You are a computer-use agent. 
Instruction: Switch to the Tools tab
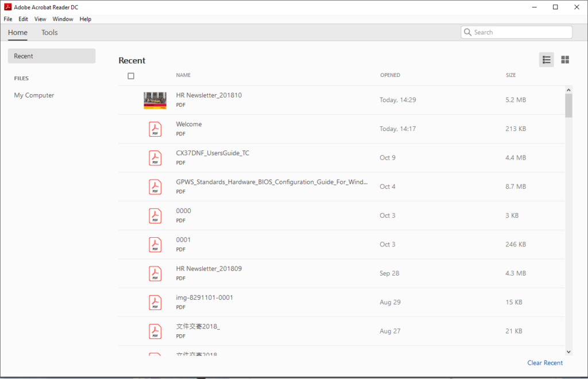point(49,33)
